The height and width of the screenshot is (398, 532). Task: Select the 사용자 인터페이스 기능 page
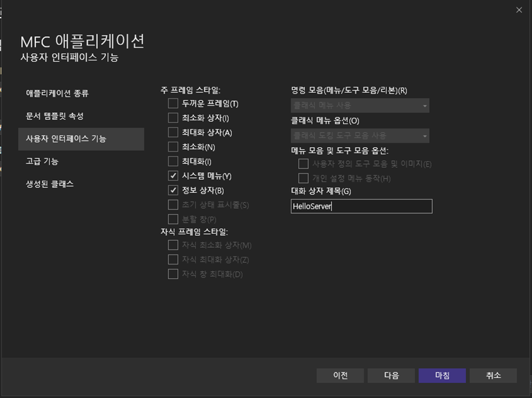(81, 138)
